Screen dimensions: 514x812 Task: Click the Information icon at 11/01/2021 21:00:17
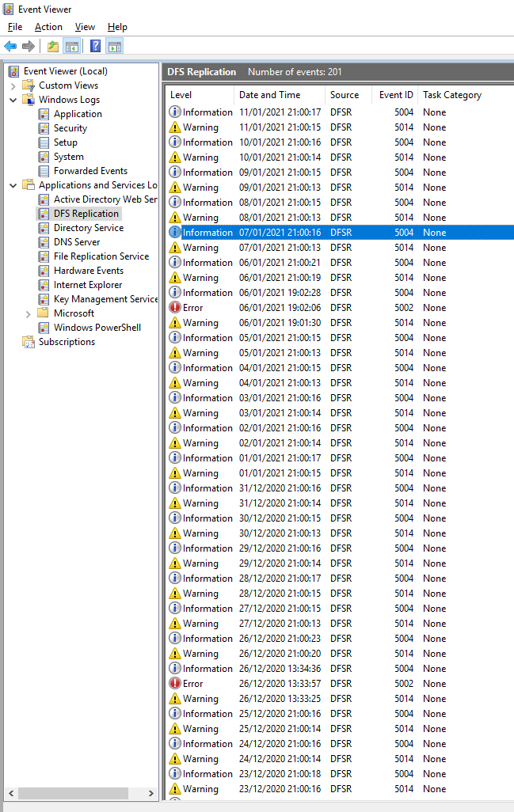tap(175, 112)
